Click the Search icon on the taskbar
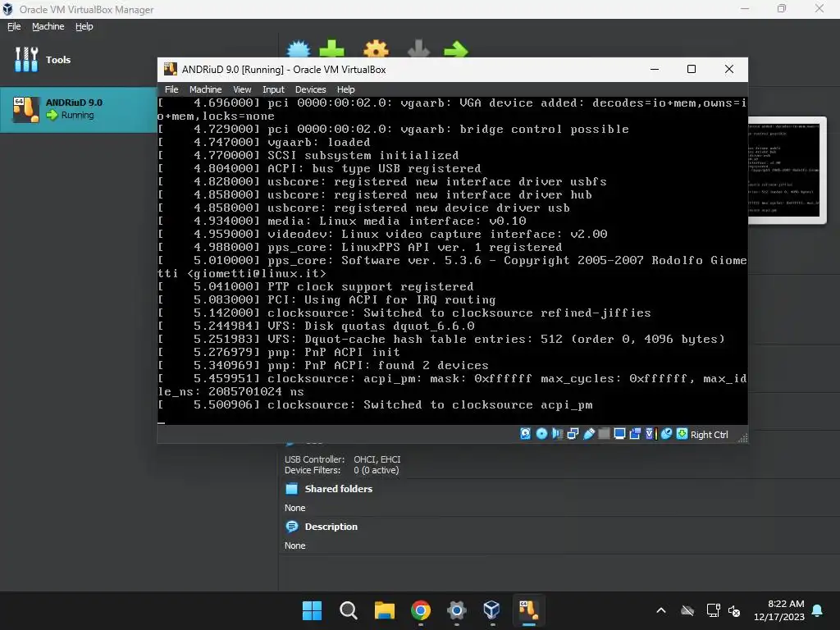840x630 pixels. tap(348, 610)
